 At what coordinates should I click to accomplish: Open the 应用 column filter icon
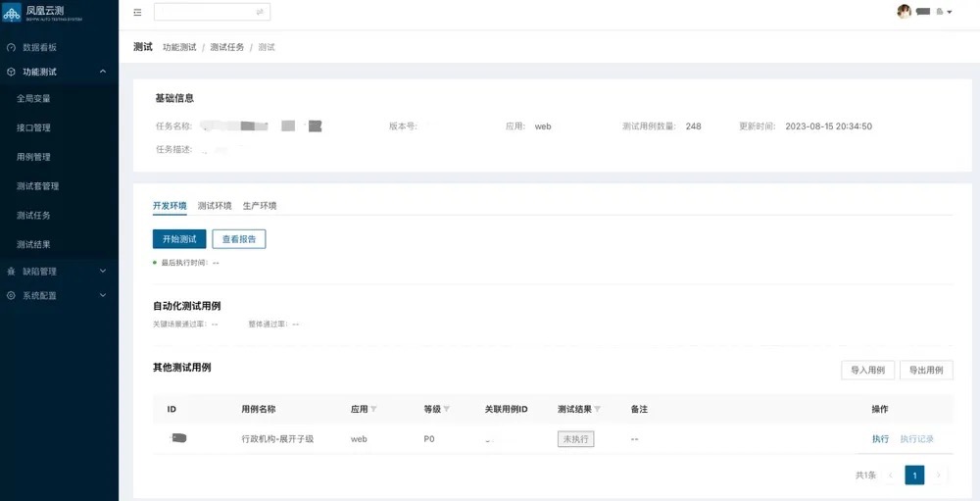pos(373,409)
